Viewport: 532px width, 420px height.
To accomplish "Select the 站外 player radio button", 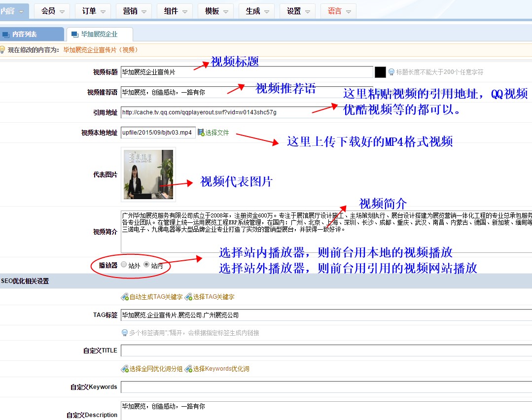I will tap(124, 265).
